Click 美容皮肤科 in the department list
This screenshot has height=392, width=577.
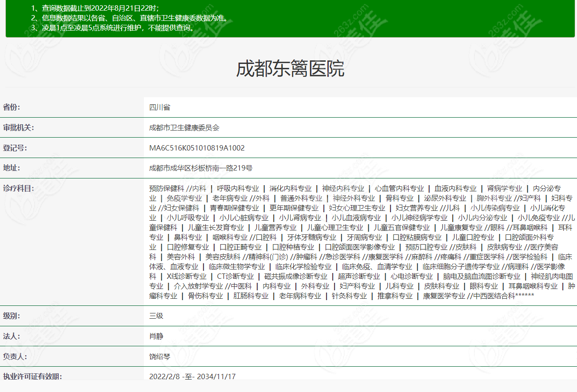[x=223, y=257]
